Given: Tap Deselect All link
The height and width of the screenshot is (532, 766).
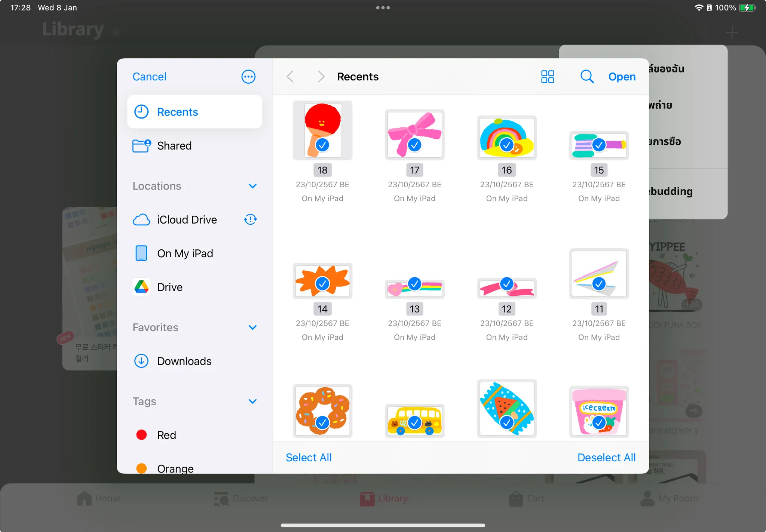Looking at the screenshot, I should [606, 457].
